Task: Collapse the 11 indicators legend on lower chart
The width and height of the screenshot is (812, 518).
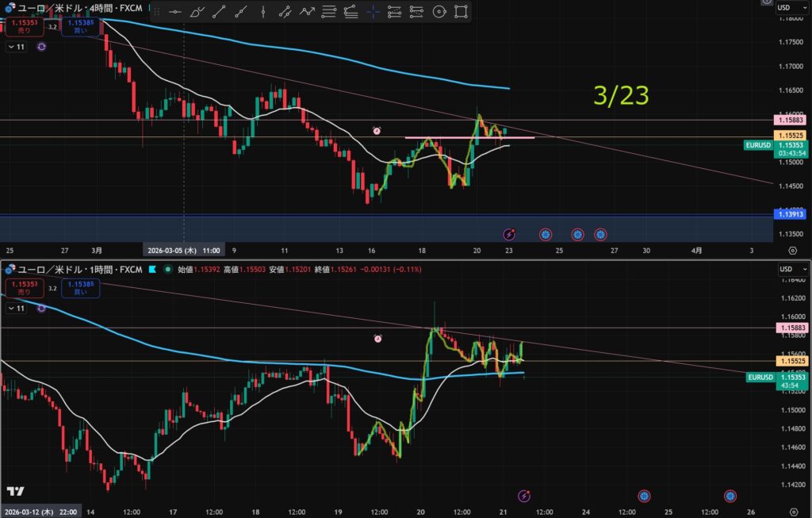Action: click(x=16, y=308)
